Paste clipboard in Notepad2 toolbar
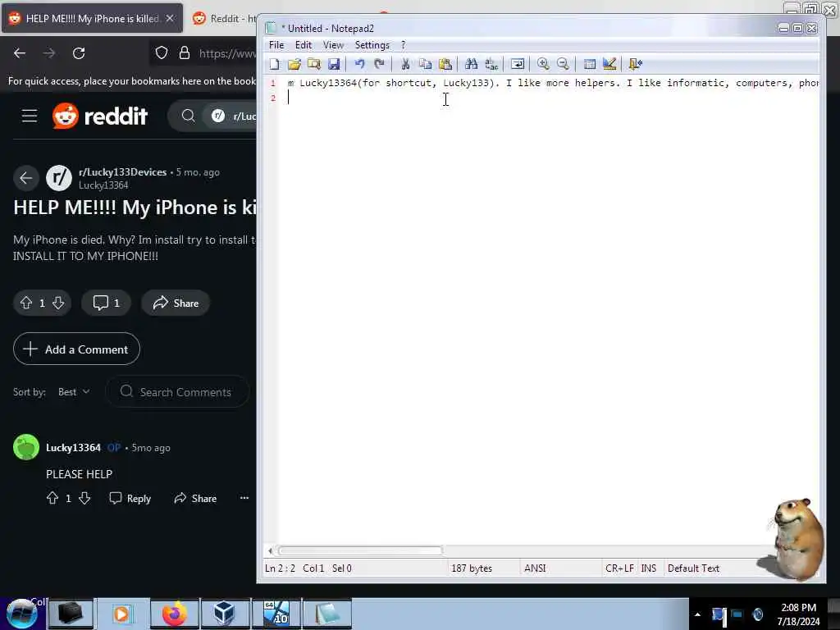 445,64
